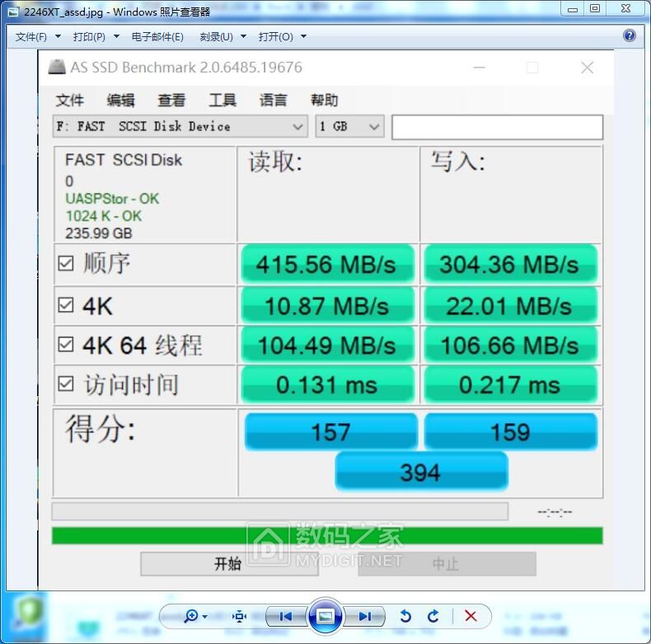Viewport: 651px width, 644px height.
Task: Click sequential write 304.36 MB/s result
Action: coord(510,264)
